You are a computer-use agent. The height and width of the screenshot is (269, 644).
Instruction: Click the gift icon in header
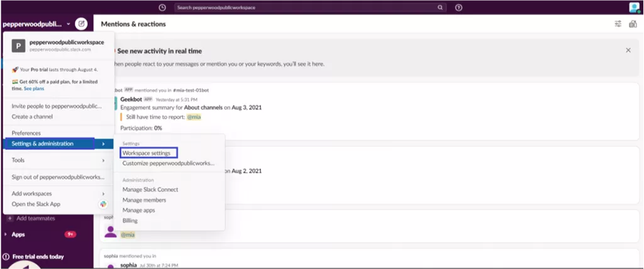(633, 24)
